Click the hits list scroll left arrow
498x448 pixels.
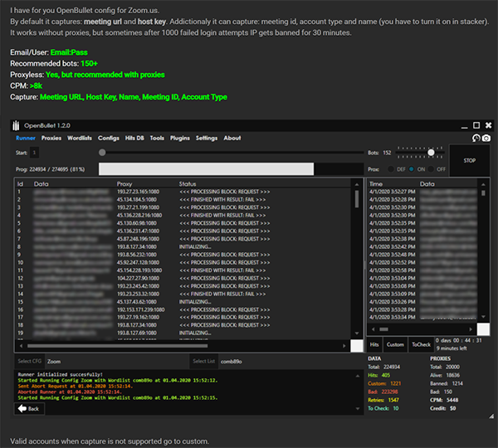373,329
